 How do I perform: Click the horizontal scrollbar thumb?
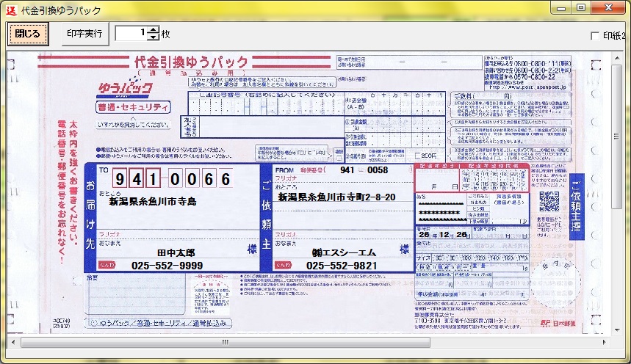point(226,342)
